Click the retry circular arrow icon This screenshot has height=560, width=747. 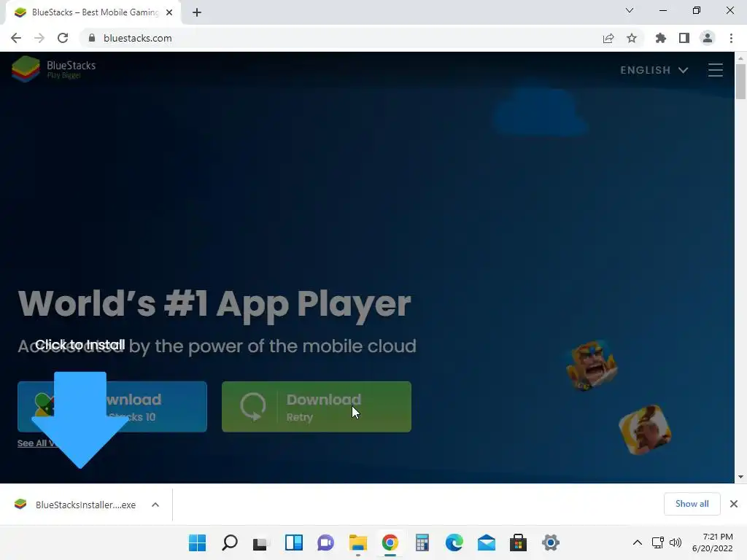point(252,407)
